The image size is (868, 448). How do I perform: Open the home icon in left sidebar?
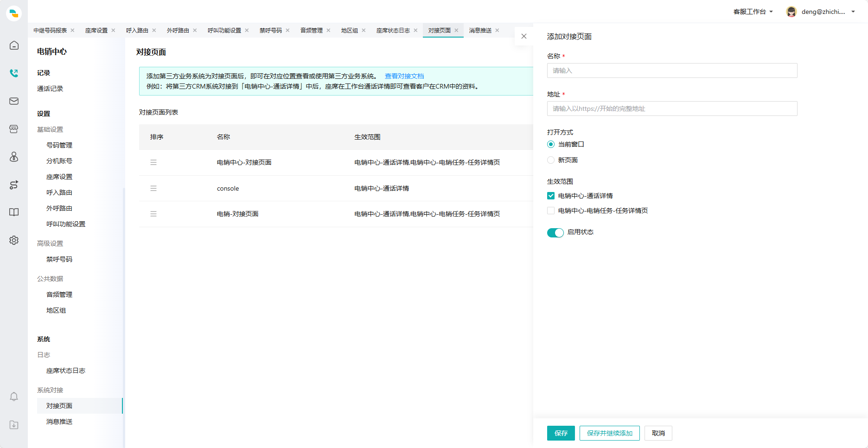pyautogui.click(x=14, y=45)
